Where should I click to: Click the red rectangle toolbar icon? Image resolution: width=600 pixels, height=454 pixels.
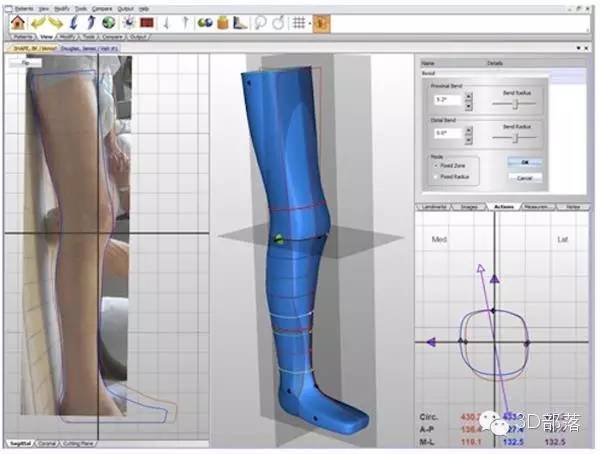147,23
